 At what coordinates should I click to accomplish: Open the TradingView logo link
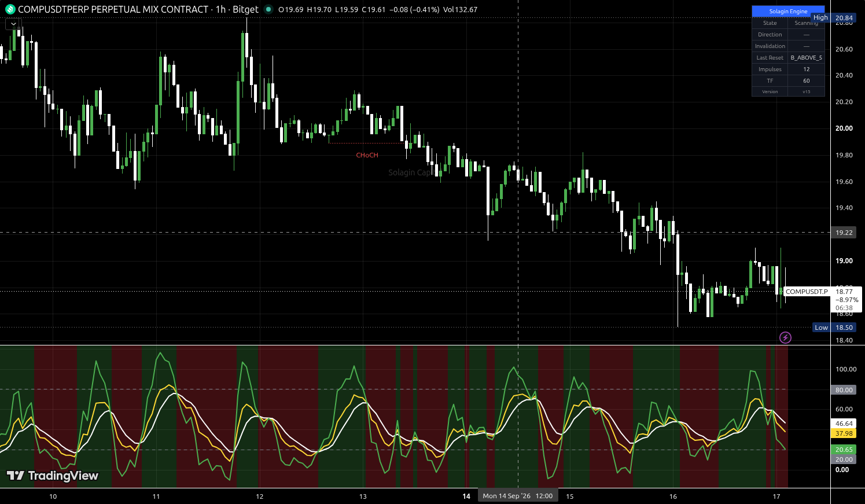[52, 476]
